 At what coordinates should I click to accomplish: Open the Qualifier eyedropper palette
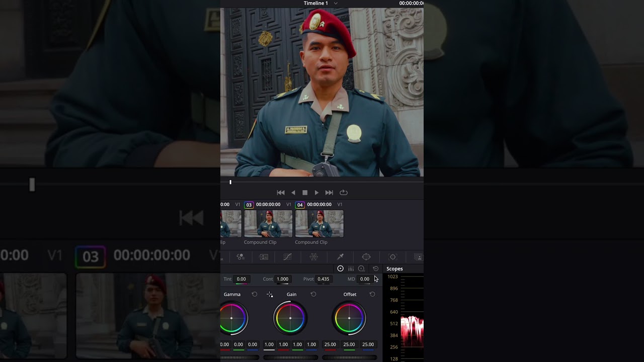(340, 256)
